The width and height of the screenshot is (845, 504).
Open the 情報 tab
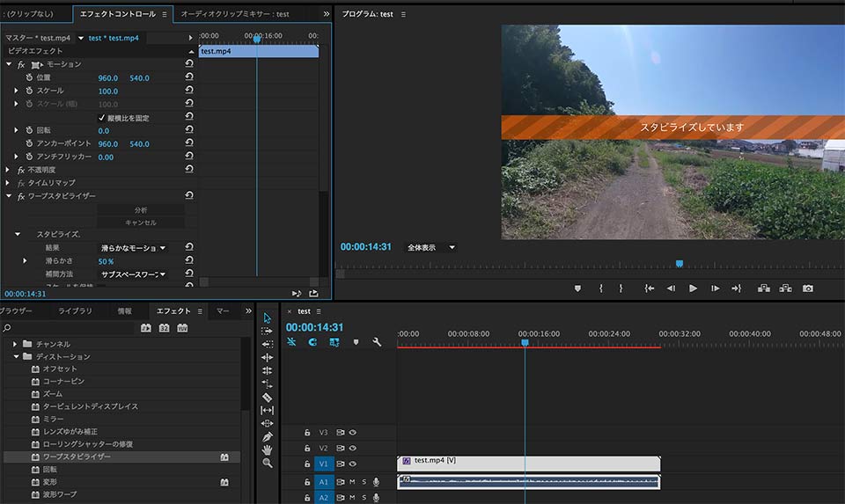pos(124,310)
